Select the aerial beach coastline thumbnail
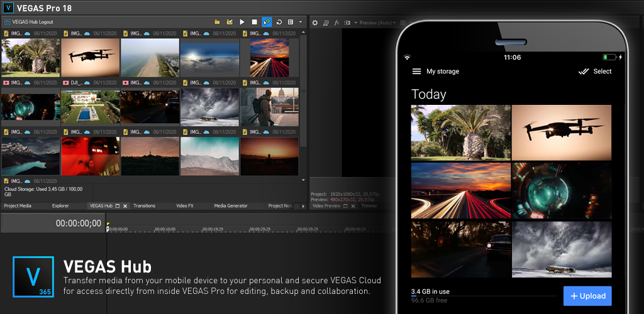 pyautogui.click(x=150, y=58)
